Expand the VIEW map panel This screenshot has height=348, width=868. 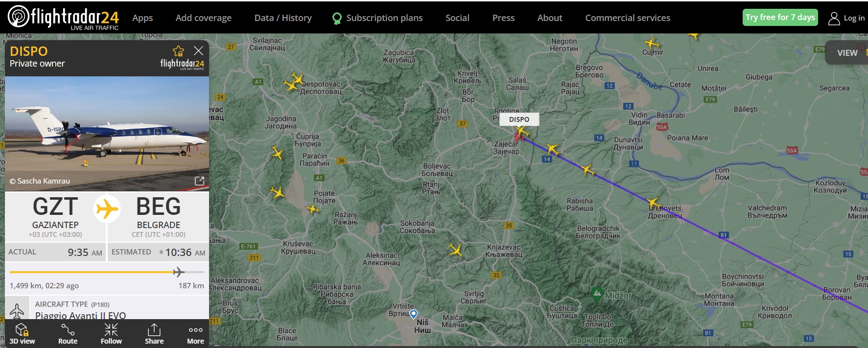[847, 53]
